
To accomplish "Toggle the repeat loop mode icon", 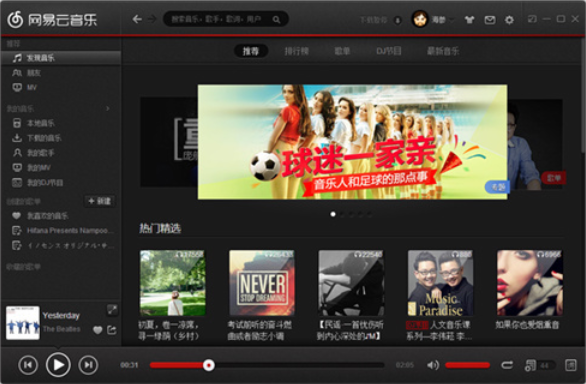I will [x=507, y=365].
